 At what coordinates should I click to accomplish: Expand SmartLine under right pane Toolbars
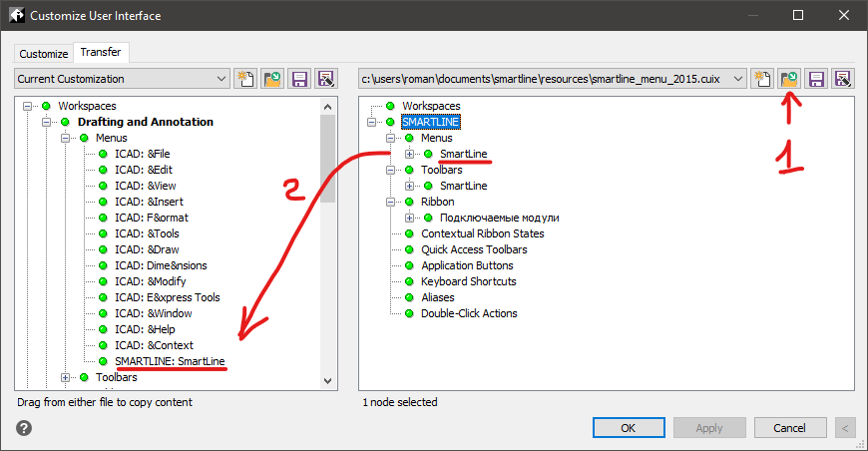(410, 186)
